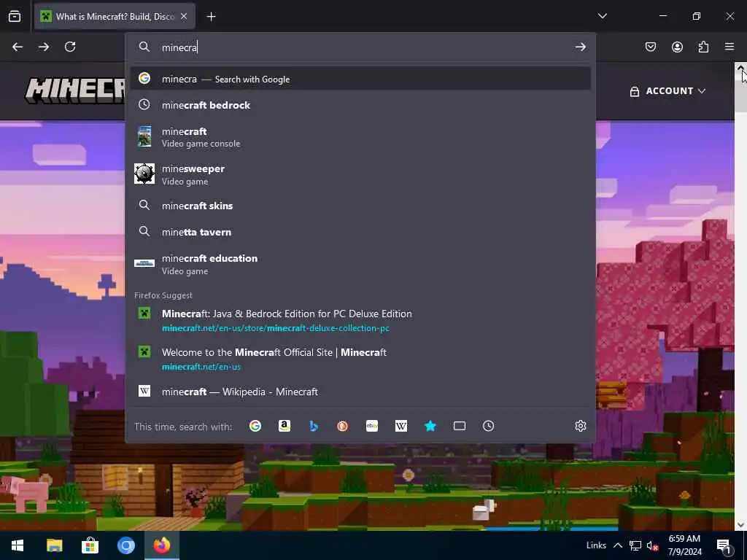
Task: Search this time with Bing icon
Action: coord(314,426)
